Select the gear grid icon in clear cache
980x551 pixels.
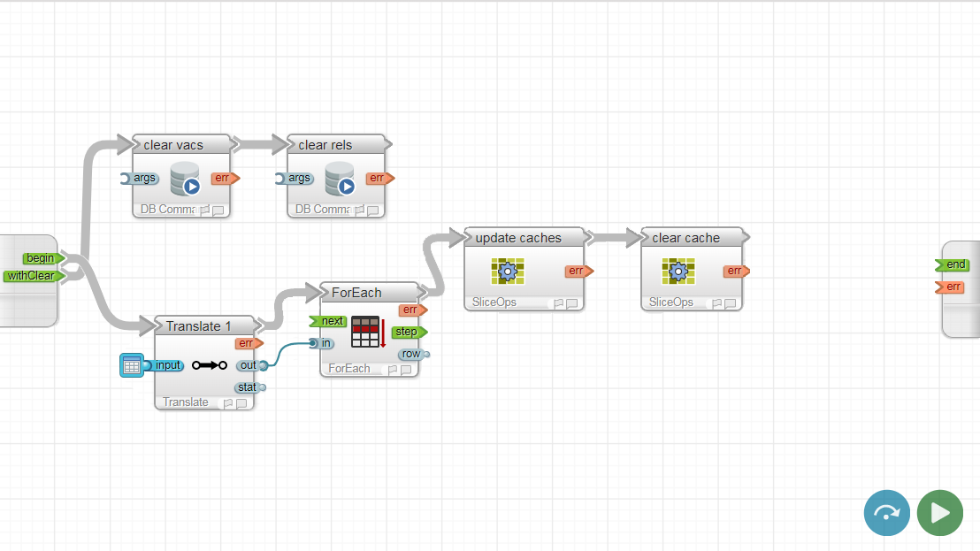tap(678, 272)
